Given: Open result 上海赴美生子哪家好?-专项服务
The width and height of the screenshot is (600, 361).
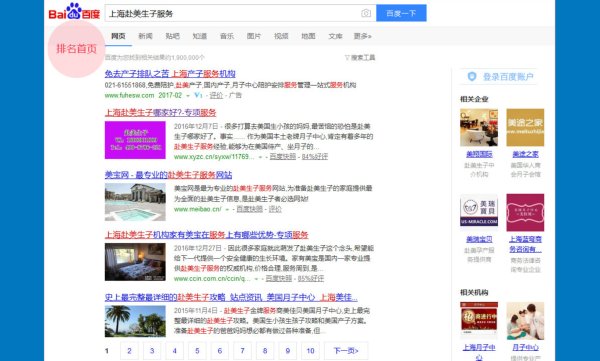Looking at the screenshot, I should (x=160, y=113).
